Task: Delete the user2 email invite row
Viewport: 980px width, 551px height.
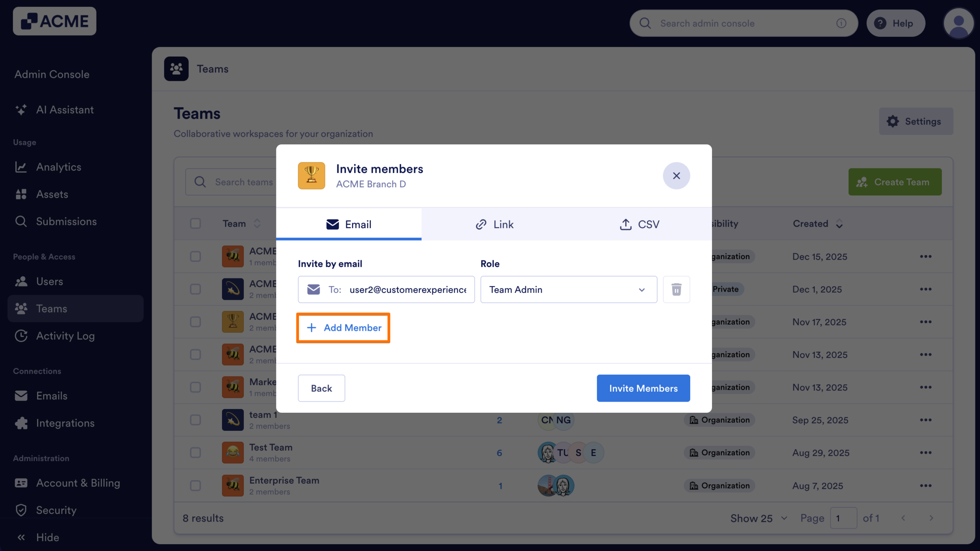Action: (676, 289)
